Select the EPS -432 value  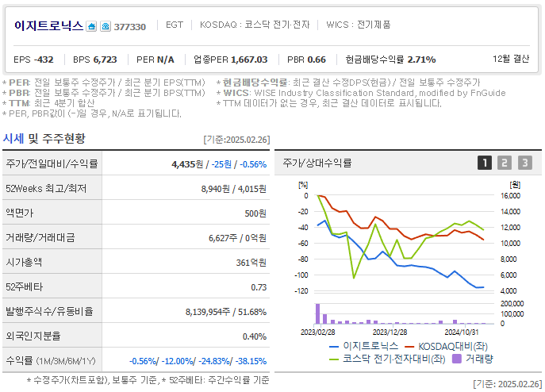33,60
